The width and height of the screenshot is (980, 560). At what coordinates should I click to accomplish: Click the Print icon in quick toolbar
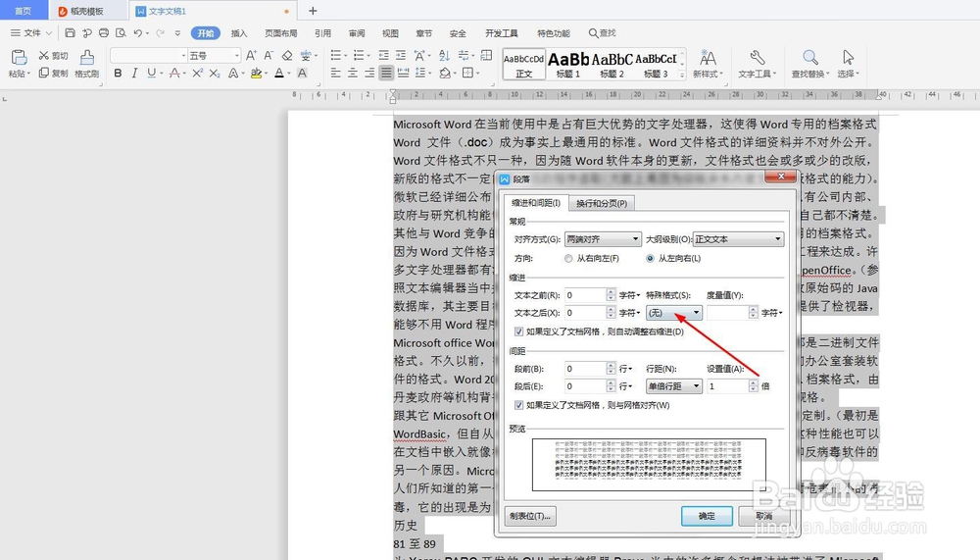tap(104, 32)
